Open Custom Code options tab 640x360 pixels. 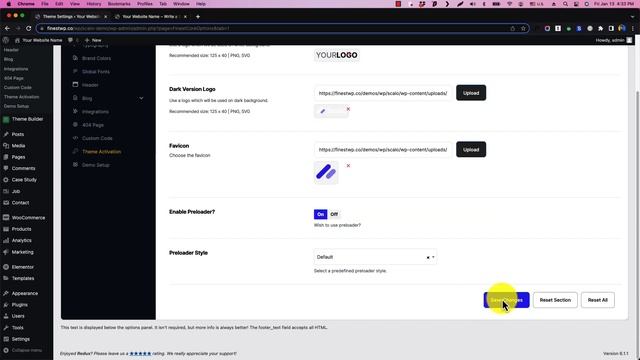(x=97, y=138)
